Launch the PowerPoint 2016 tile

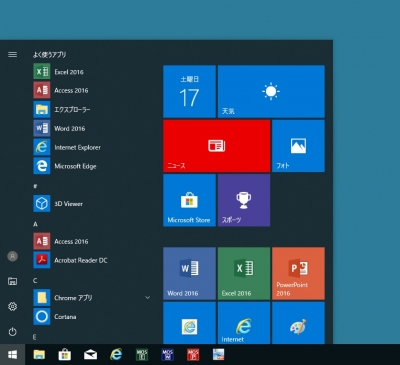tap(298, 273)
